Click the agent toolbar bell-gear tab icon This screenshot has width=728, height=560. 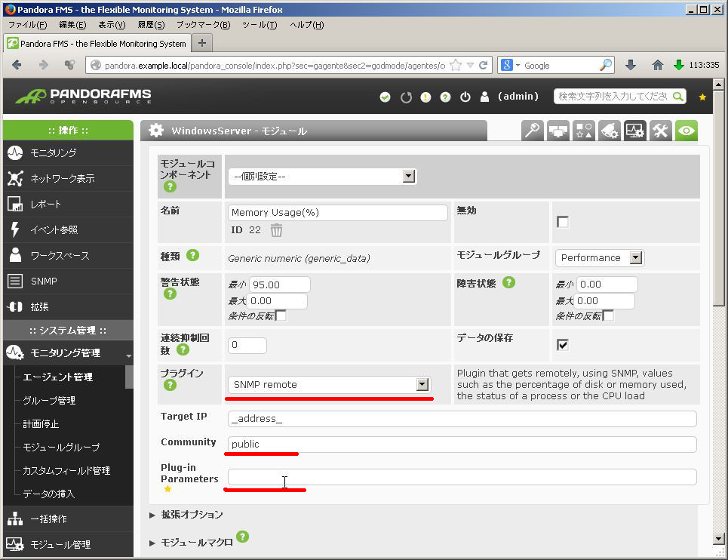[x=610, y=131]
